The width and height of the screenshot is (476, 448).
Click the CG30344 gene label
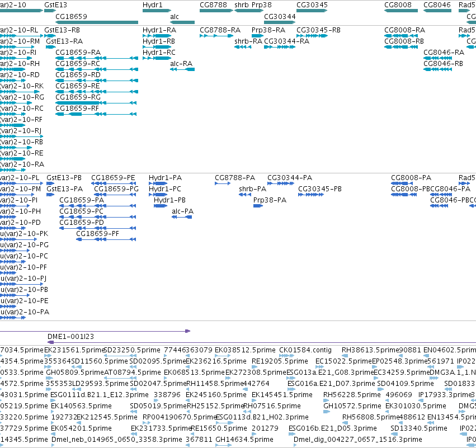click(280, 16)
